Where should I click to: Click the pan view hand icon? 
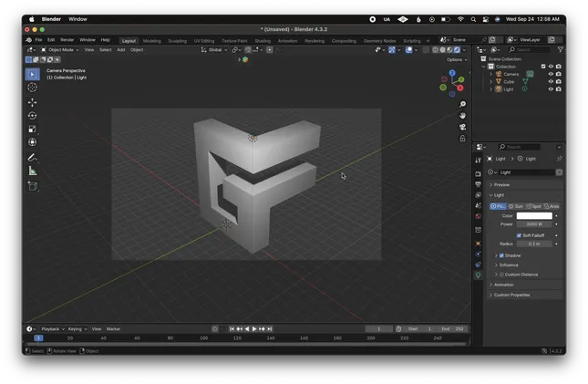pos(462,116)
